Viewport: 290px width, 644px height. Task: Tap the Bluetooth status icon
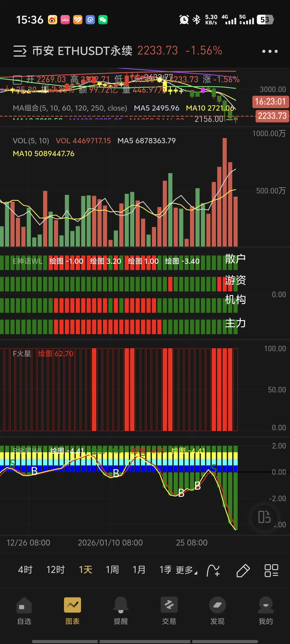pos(197,20)
